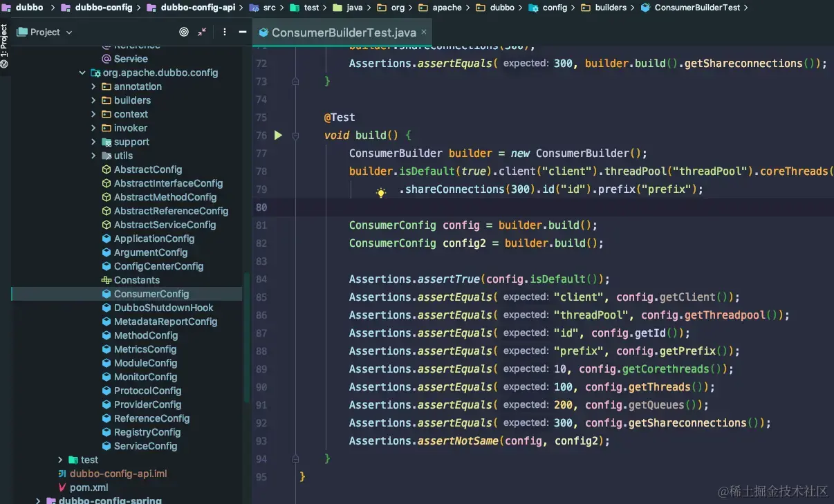Click the fold marker at line 76
Screen dimensions: 834x504
pyautogui.click(x=295, y=136)
